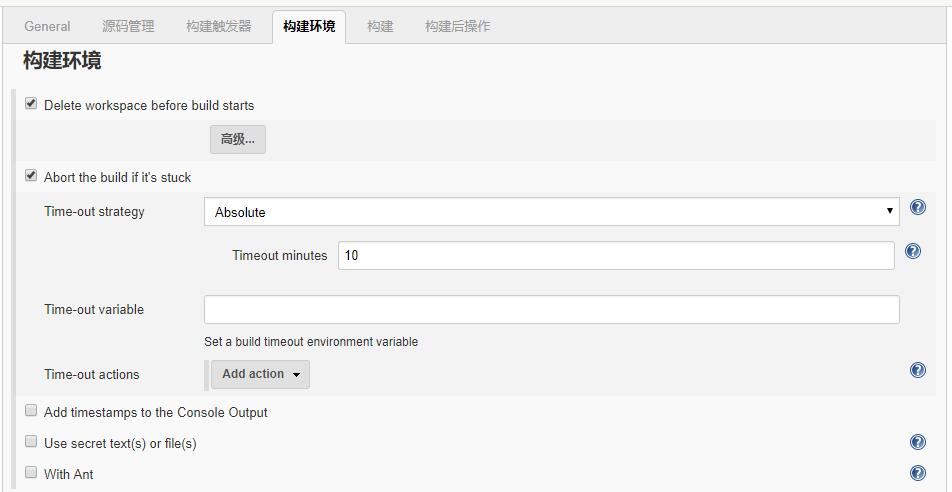Open help for Time-out strategy
Screen dimensions: 952x492
917,208
